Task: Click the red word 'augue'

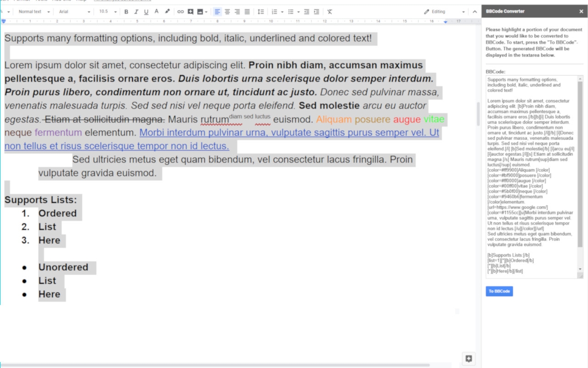Action: pos(407,120)
